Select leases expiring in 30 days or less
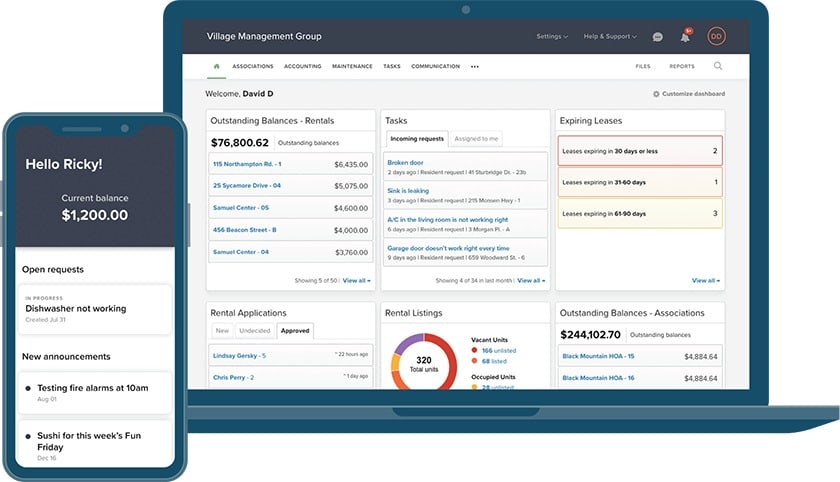 pyautogui.click(x=640, y=151)
